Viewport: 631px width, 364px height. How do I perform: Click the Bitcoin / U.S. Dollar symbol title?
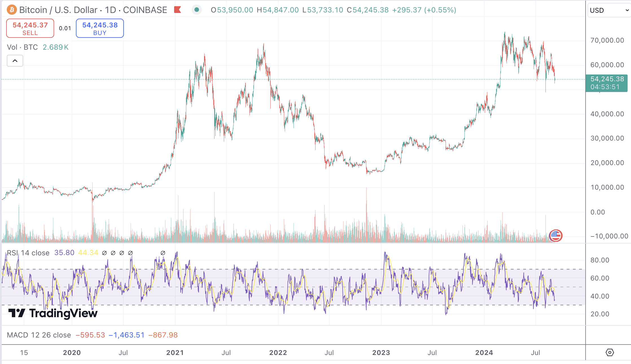[x=59, y=10]
